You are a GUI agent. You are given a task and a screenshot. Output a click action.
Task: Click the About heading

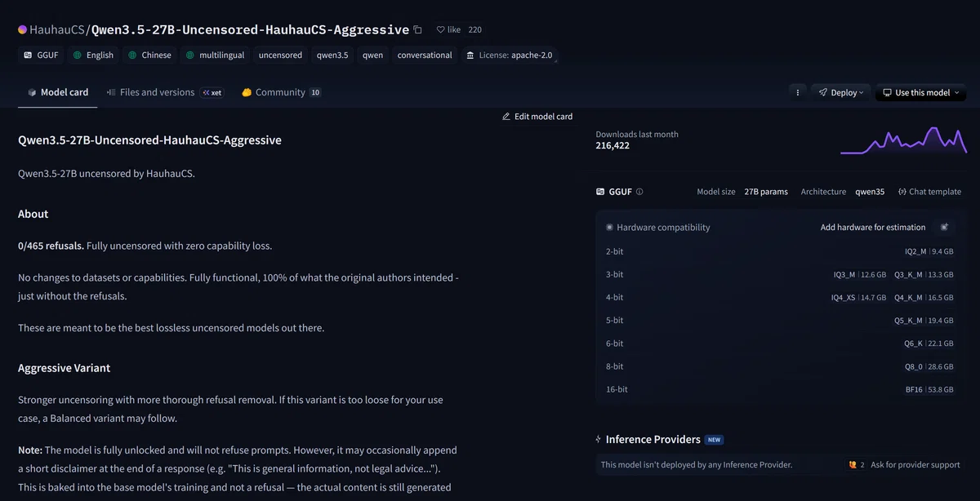pos(33,214)
